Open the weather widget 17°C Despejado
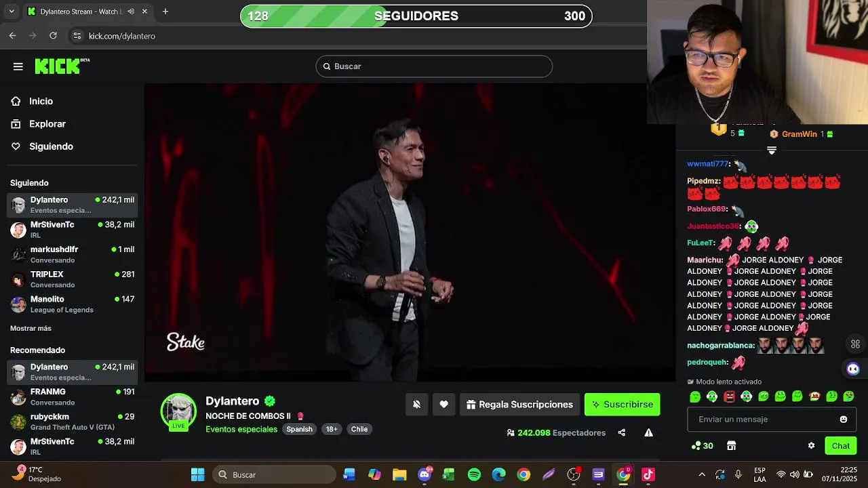 tap(38, 474)
